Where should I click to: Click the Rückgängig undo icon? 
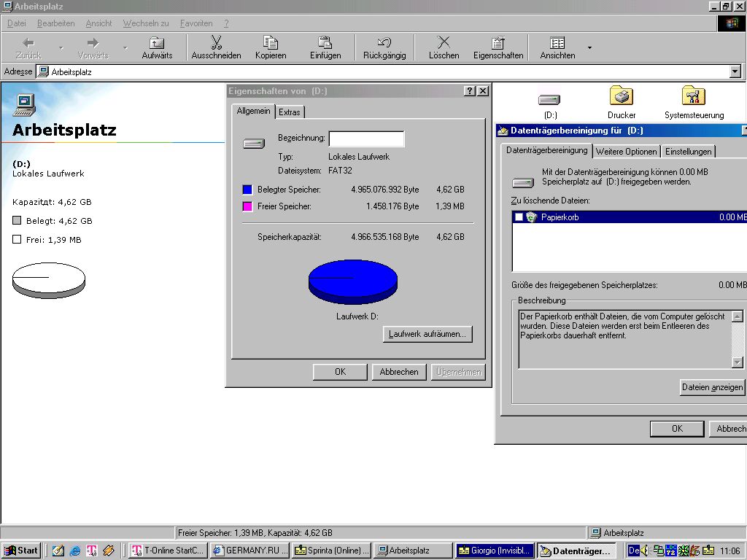click(384, 43)
